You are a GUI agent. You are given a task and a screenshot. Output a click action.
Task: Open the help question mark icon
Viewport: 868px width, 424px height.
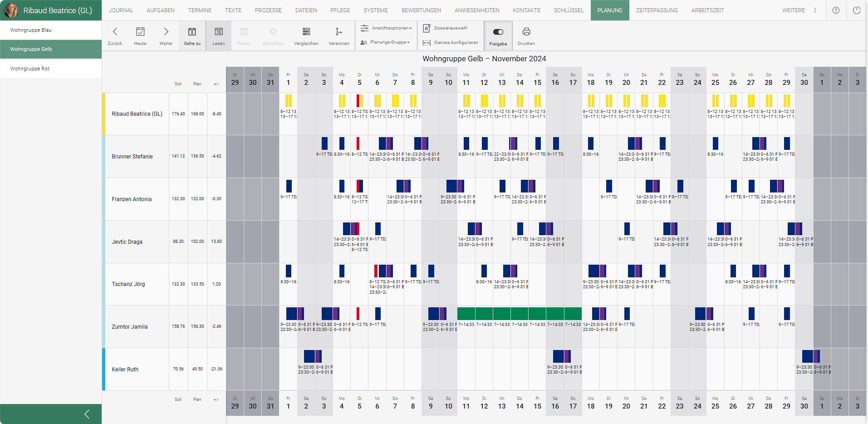tap(836, 10)
